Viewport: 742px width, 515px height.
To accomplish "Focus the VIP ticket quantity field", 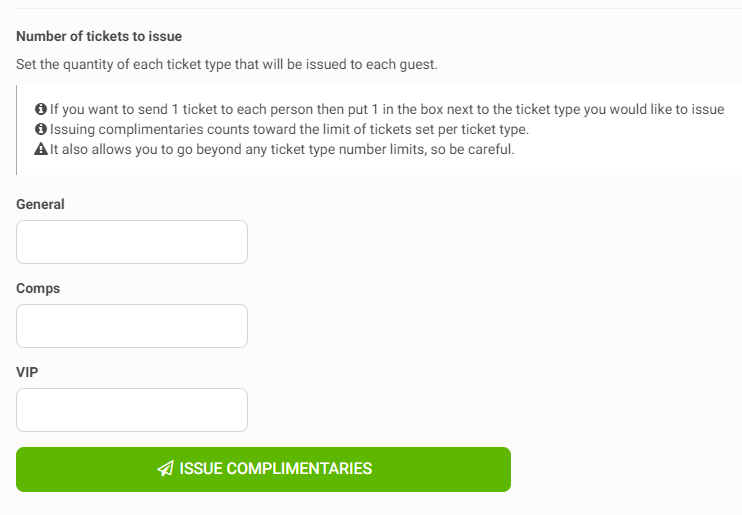I will pyautogui.click(x=132, y=410).
